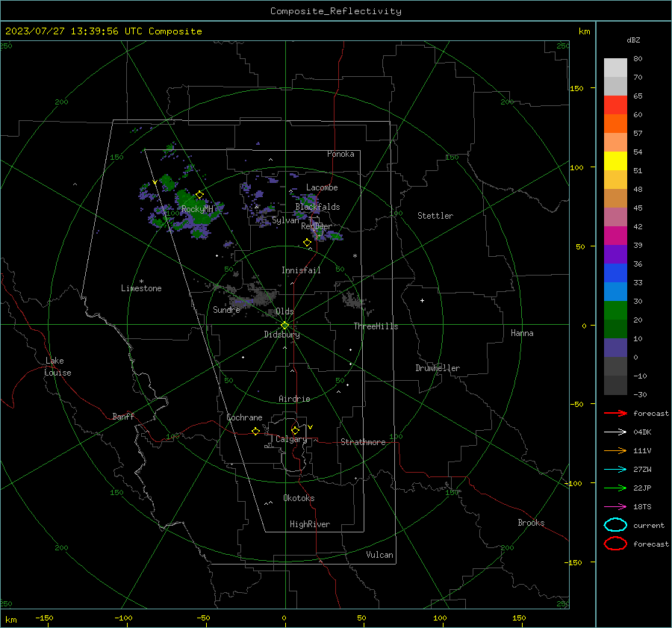Click the Okotoks label
The height and width of the screenshot is (628, 672).
click(299, 497)
